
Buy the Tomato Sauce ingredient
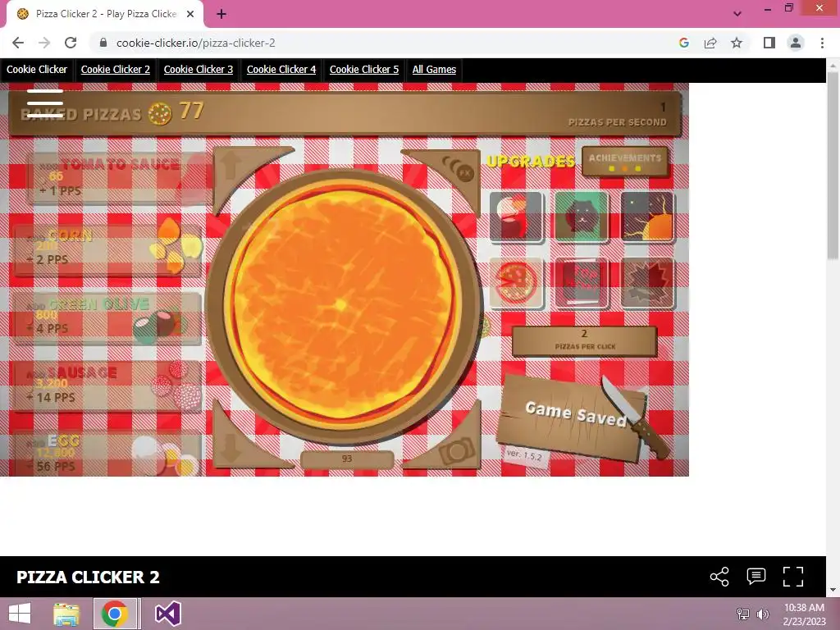(120, 178)
